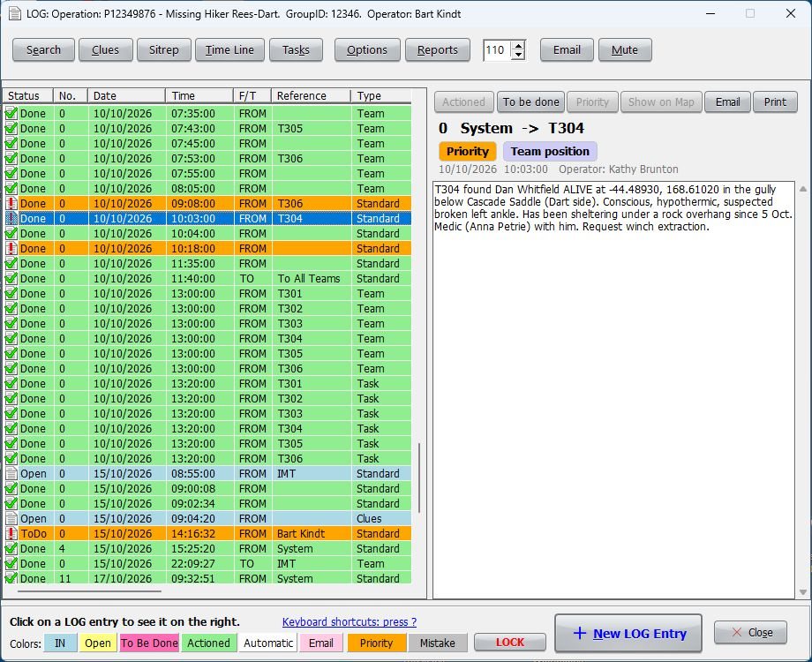Open the Options button
The width and height of the screenshot is (812, 662).
pyautogui.click(x=367, y=50)
